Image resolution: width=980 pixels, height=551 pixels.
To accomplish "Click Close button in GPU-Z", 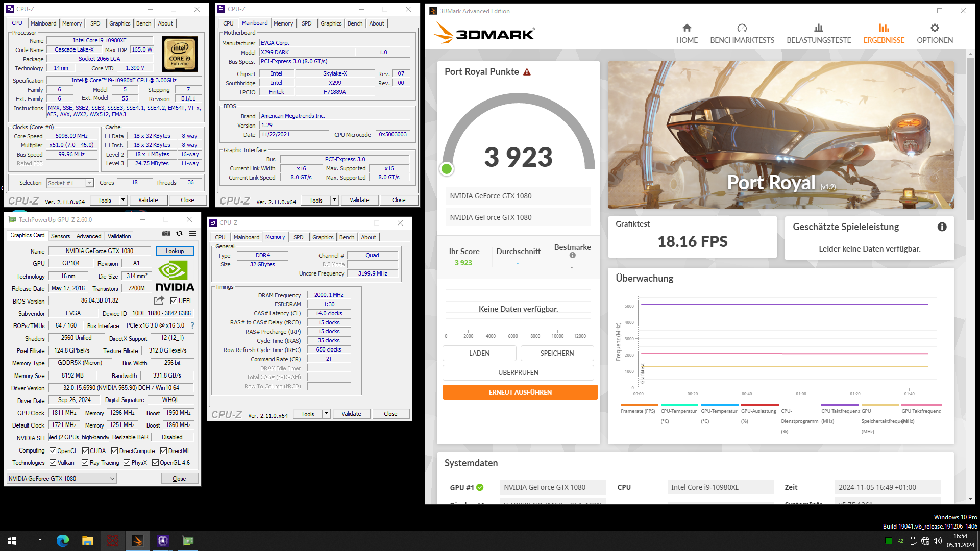I will tap(179, 479).
